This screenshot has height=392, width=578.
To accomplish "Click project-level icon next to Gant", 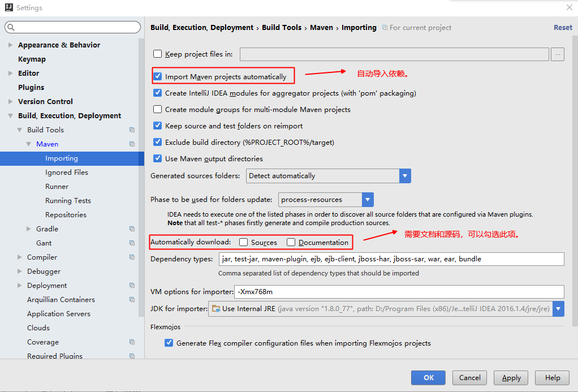I will pos(132,243).
